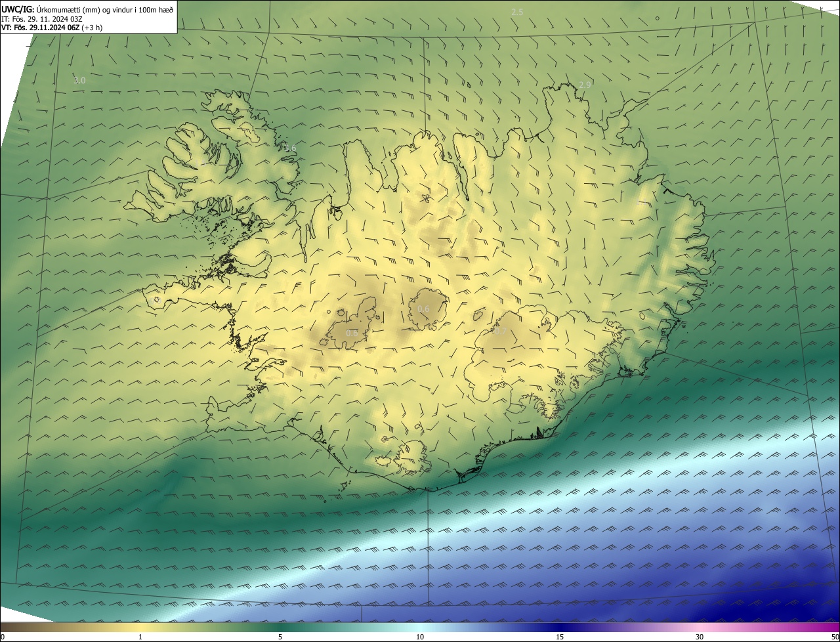Viewport: 840px width, 642px height.
Task: Click colorbar tick label '0'
Action: (x=3, y=637)
